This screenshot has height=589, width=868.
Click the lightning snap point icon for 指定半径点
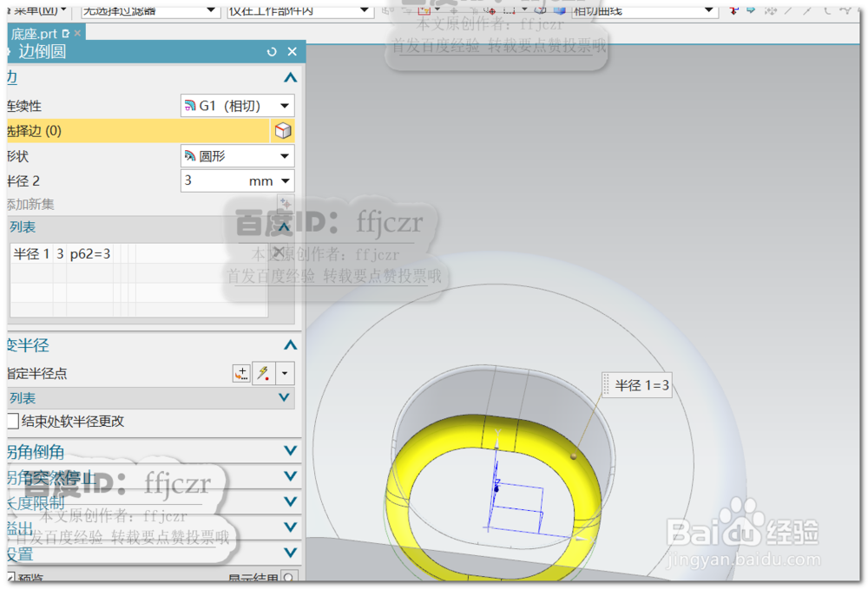263,373
